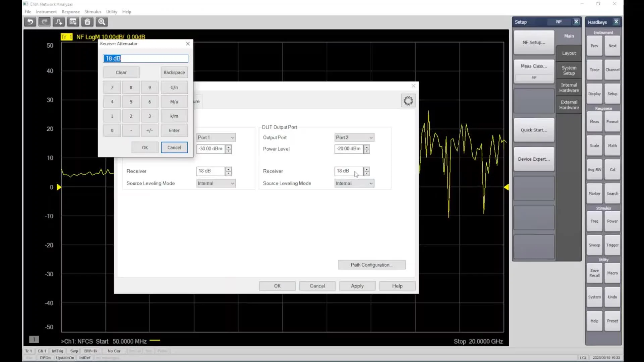This screenshot has height=362, width=644.
Task: Click the window number 1 indicator
Action: [x=34, y=339]
